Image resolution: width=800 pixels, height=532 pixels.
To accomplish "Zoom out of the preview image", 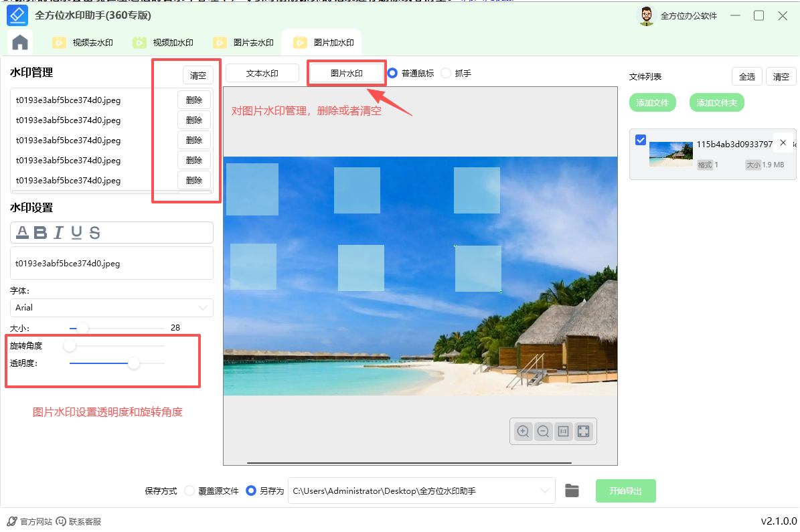I will click(x=543, y=431).
